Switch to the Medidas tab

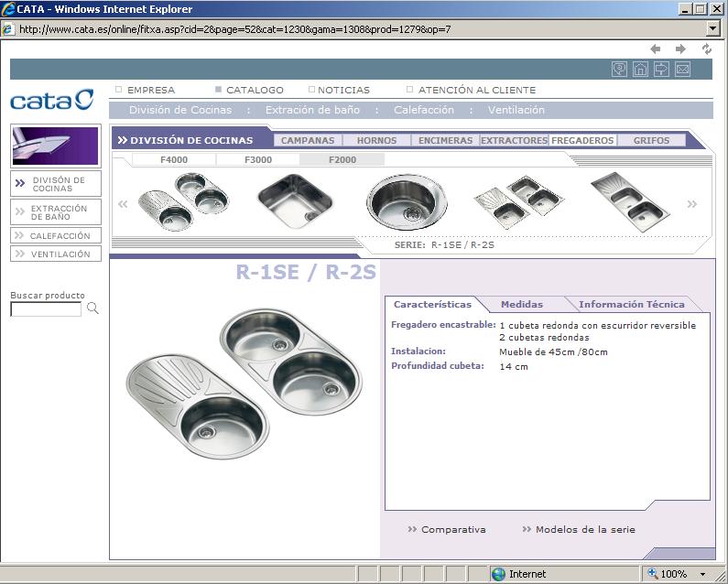521,305
